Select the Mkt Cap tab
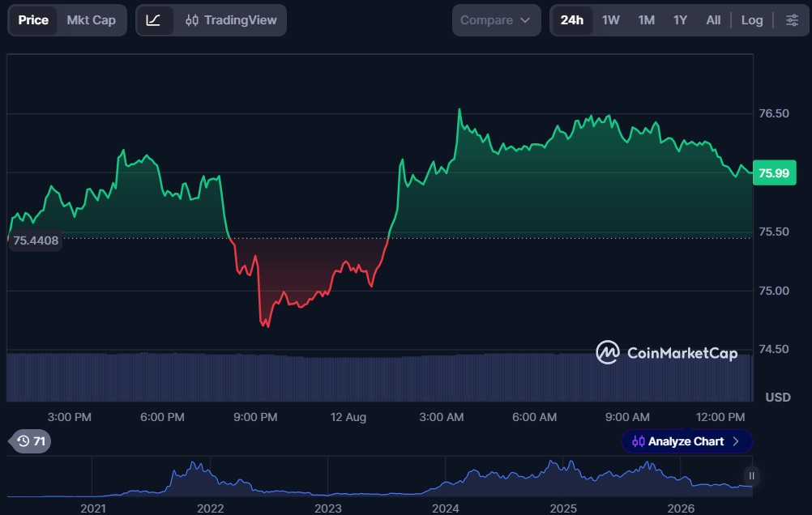Screen dimensions: 812x515 tap(91, 20)
